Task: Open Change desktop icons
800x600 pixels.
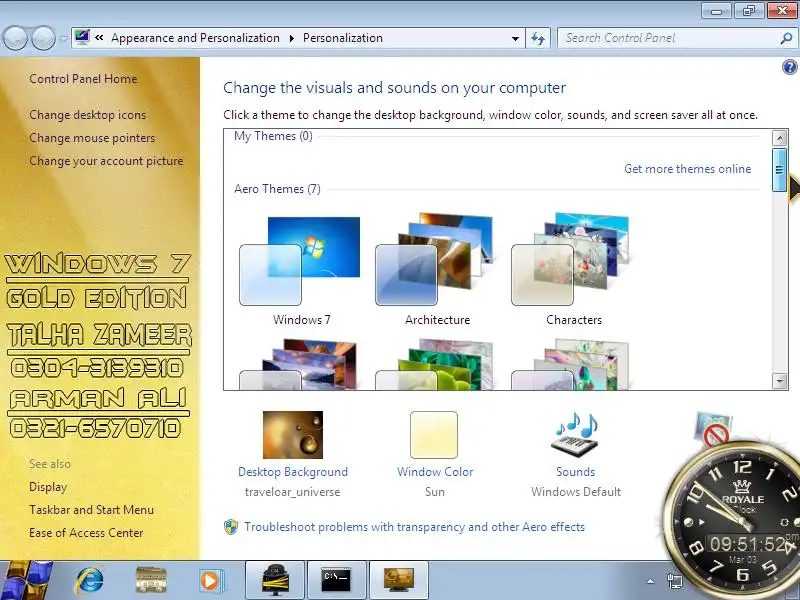Action: coord(87,115)
